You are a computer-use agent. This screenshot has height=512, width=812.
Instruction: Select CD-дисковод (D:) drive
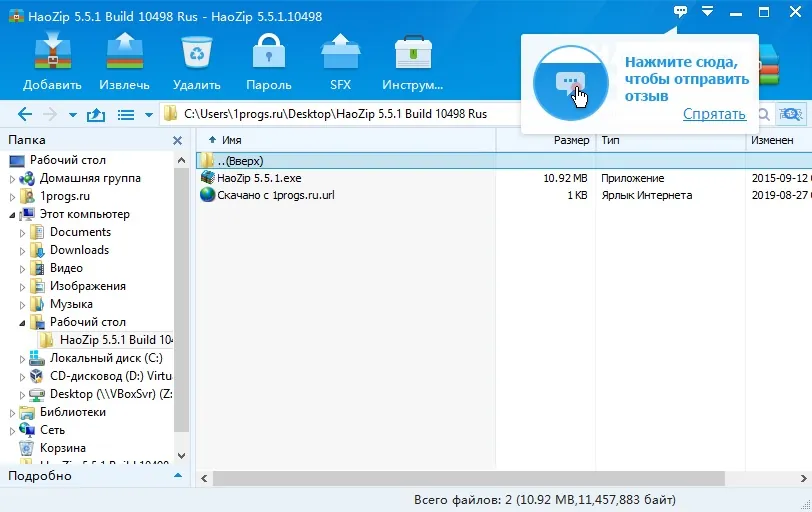pyautogui.click(x=111, y=376)
